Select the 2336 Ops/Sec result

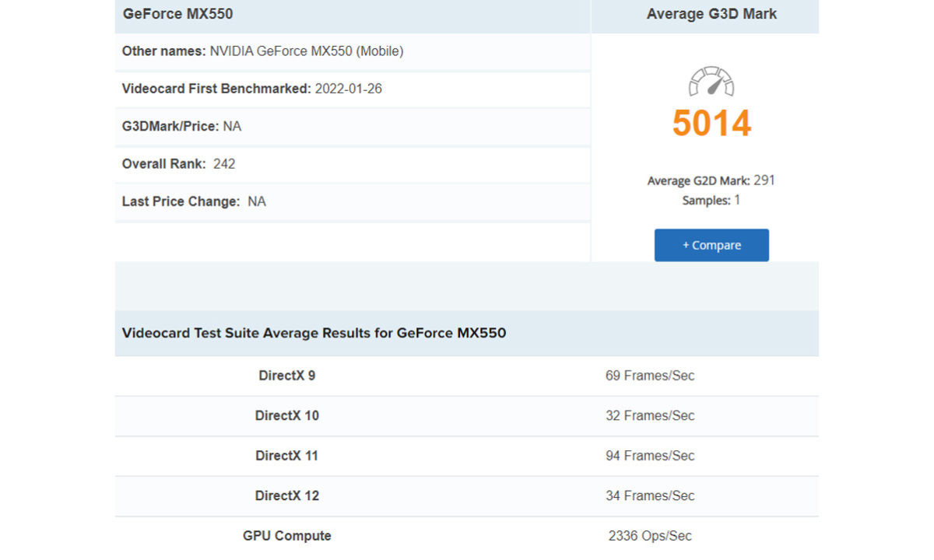650,536
